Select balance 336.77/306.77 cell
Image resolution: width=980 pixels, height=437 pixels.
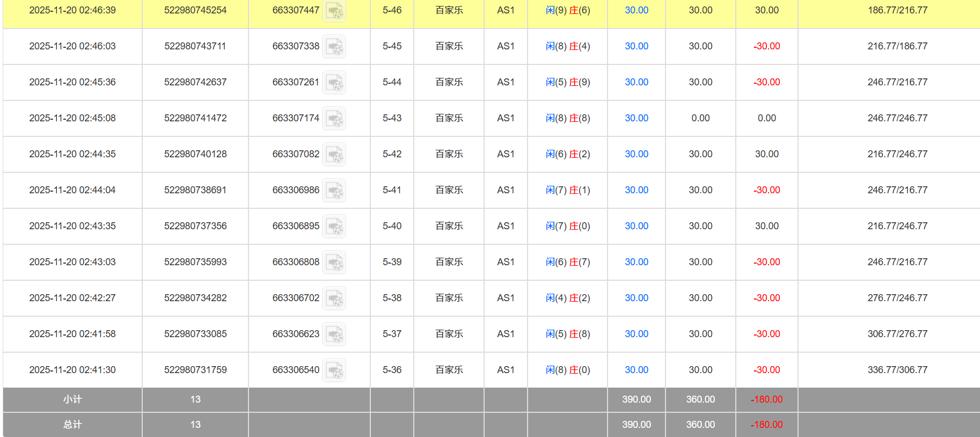click(x=897, y=370)
